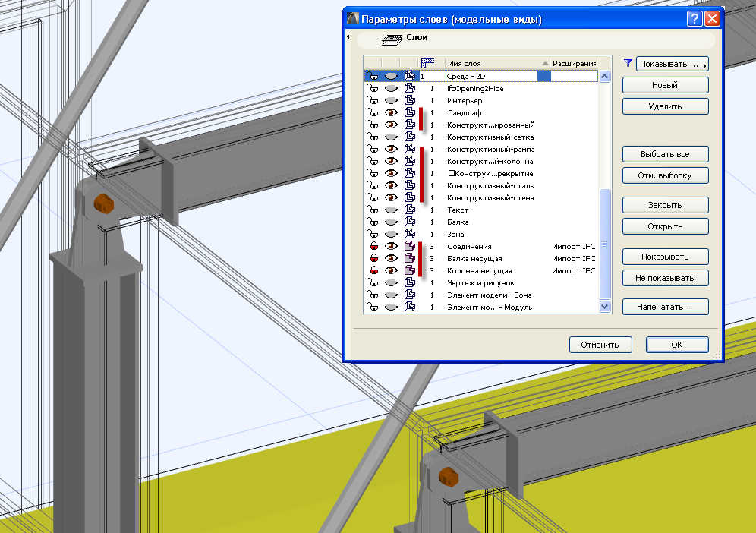This screenshot has width=756, height=533.
Task: Hide the Конструктивный-стена layer eye icon
Action: point(391,197)
